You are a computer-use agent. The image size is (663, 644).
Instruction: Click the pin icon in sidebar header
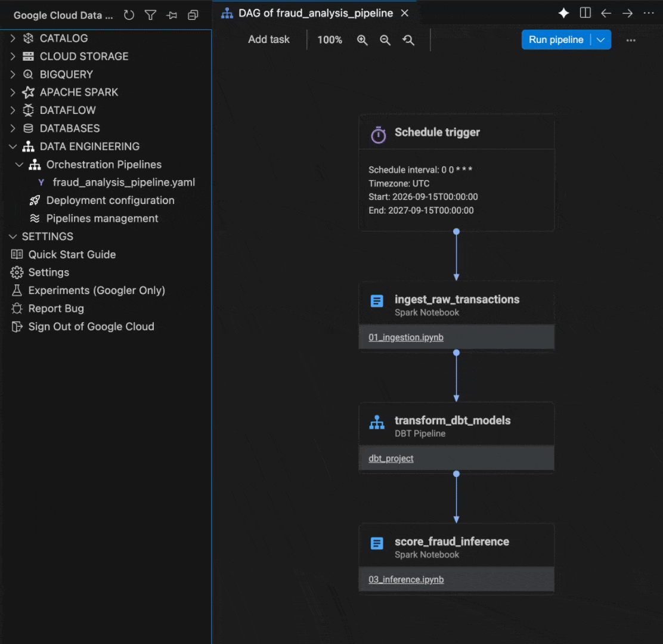pos(172,16)
